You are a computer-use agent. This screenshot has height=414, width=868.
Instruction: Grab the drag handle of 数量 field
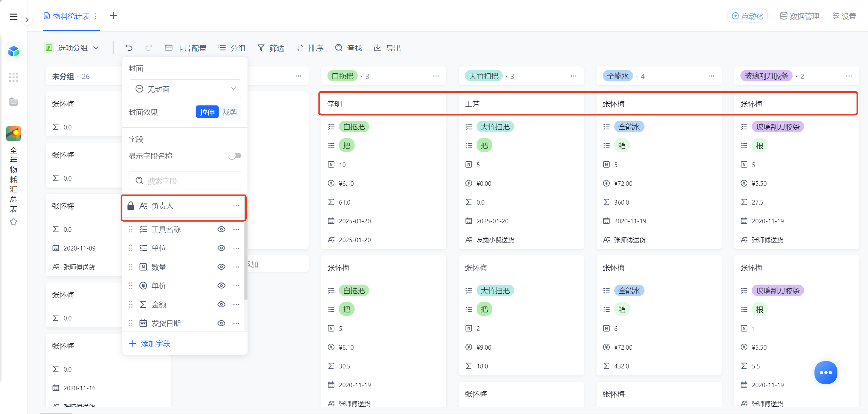tap(131, 267)
